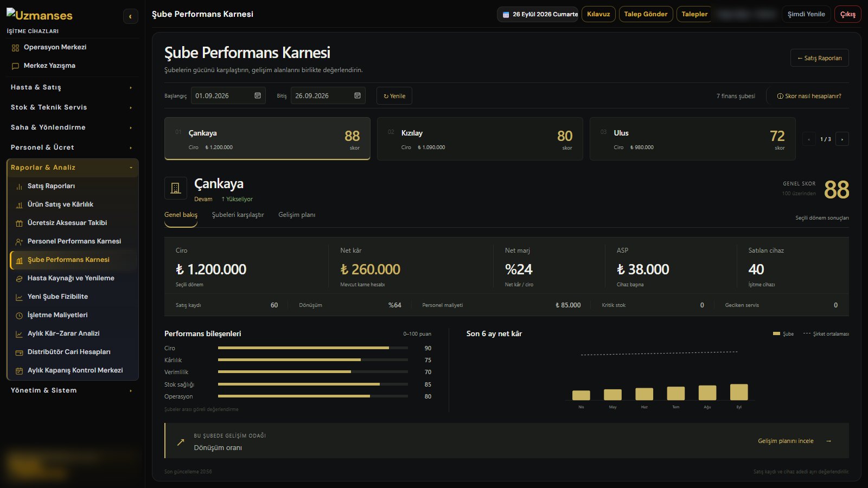
Task: Click the Operasyon Merkezi grid icon
Action: tap(15, 48)
